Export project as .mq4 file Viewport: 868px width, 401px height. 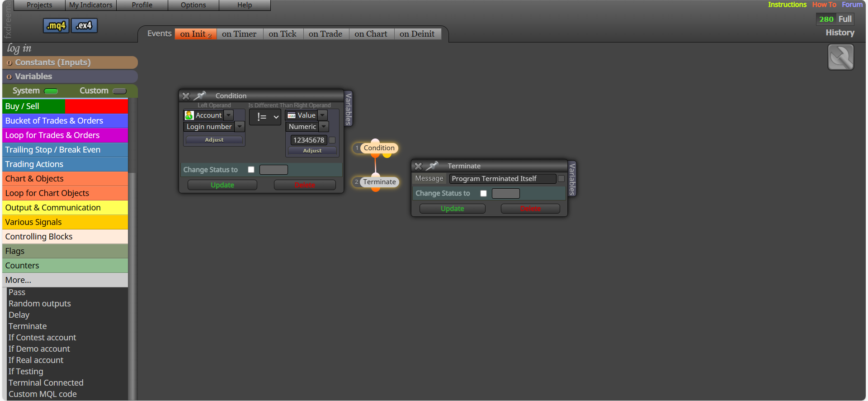pyautogui.click(x=56, y=26)
